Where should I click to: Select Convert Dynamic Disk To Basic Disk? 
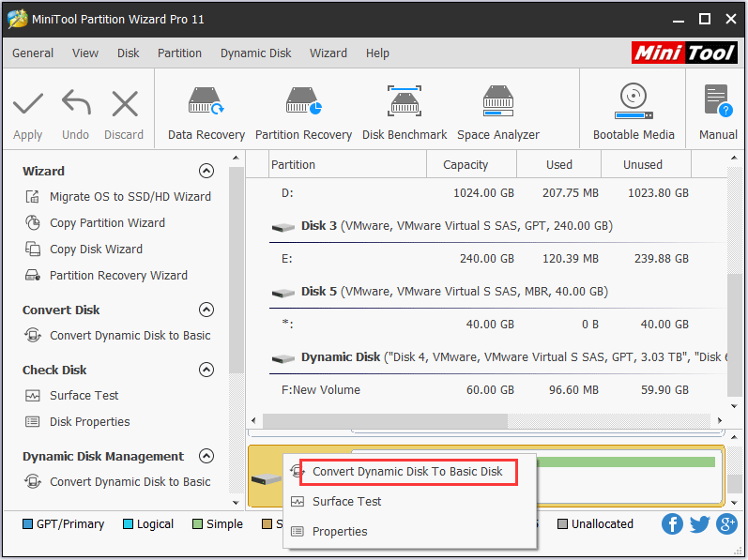407,472
